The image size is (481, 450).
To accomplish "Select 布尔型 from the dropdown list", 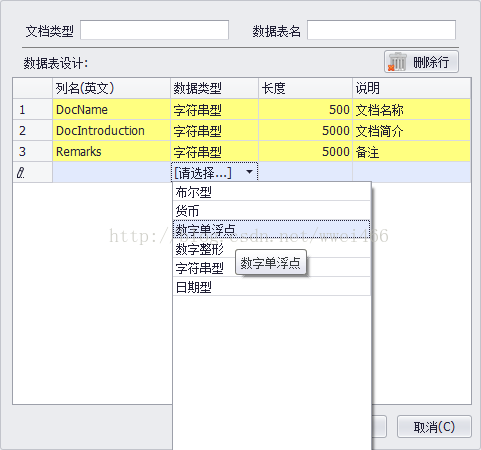I will 272,192.
